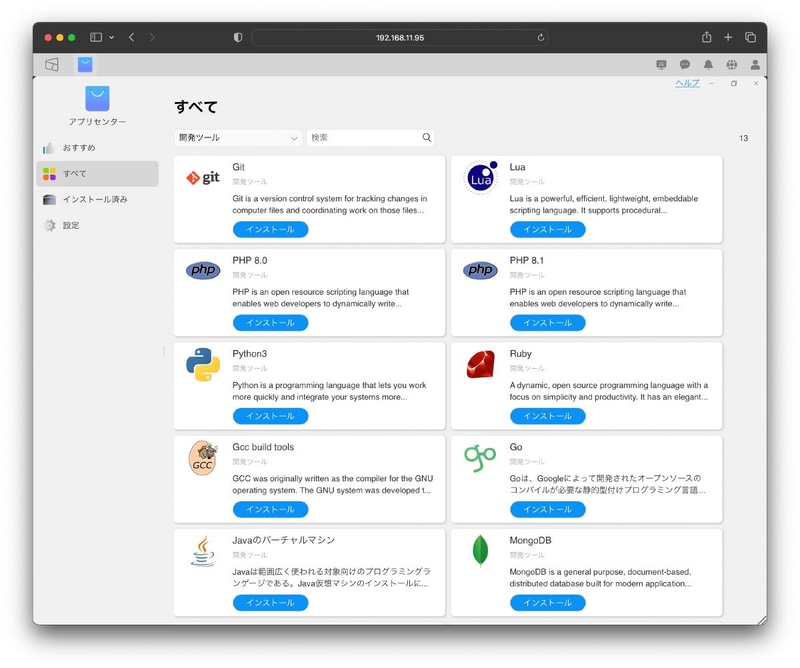Expand the Safari sidebar chevron menu

[x=111, y=37]
